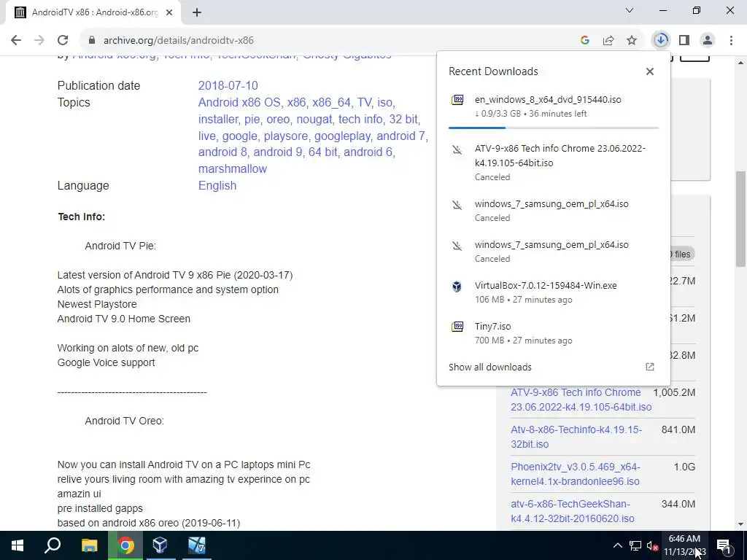Open the Chrome side panel
Screen dimensions: 747x560
point(684,41)
